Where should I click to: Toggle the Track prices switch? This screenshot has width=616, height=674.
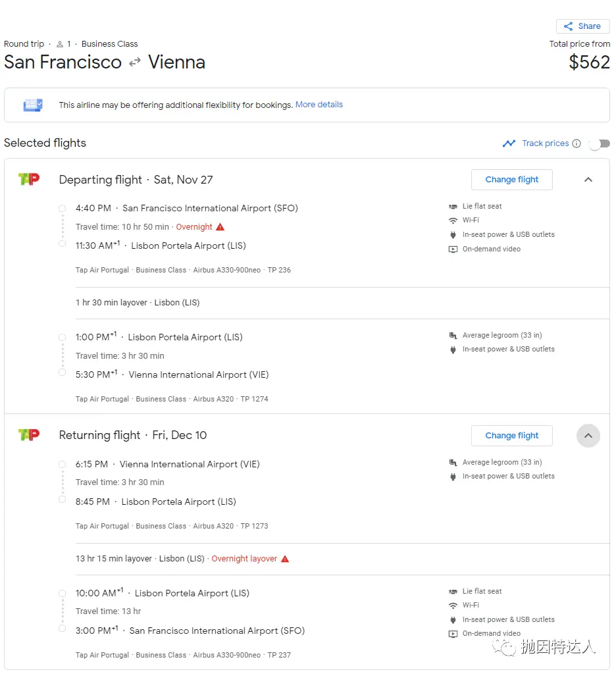(x=599, y=143)
